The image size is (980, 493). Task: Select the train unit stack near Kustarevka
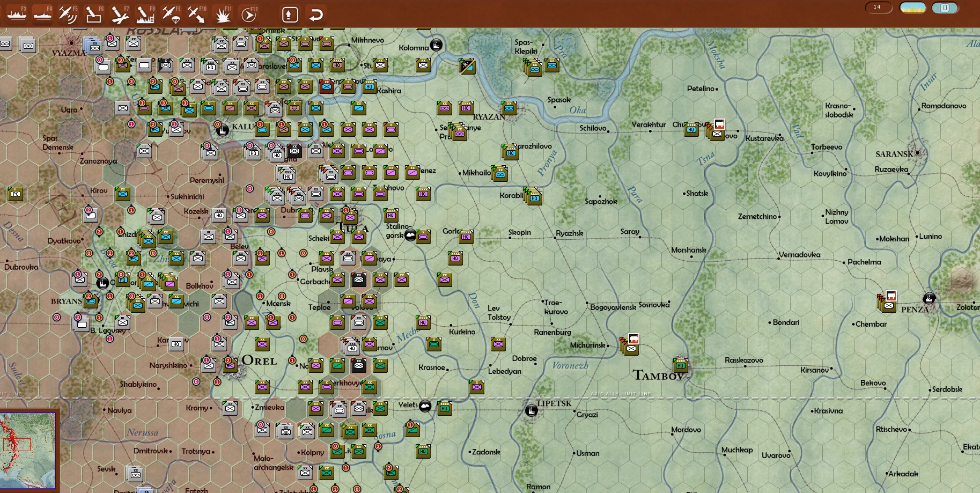716,130
